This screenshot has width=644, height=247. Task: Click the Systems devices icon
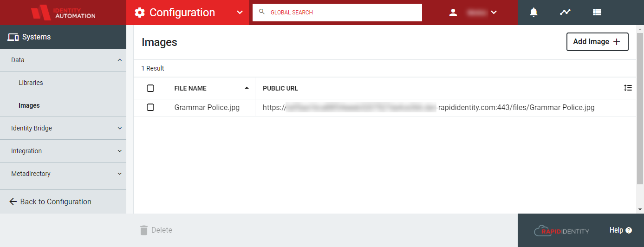[x=13, y=37]
